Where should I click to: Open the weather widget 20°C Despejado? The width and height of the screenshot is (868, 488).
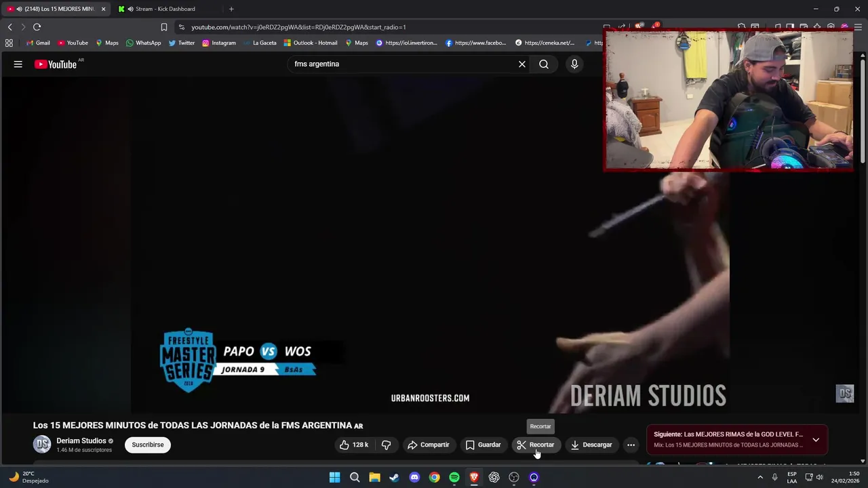coord(28,477)
